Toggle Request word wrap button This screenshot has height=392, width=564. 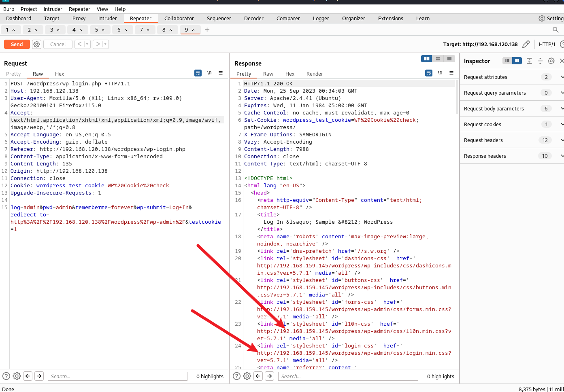[198, 73]
